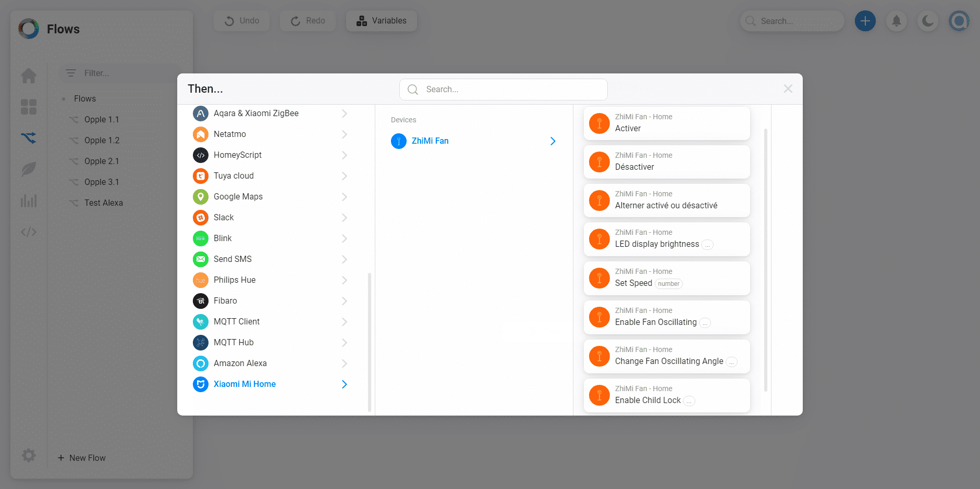
Task: Expand the Slack row chevron
Action: [345, 218]
